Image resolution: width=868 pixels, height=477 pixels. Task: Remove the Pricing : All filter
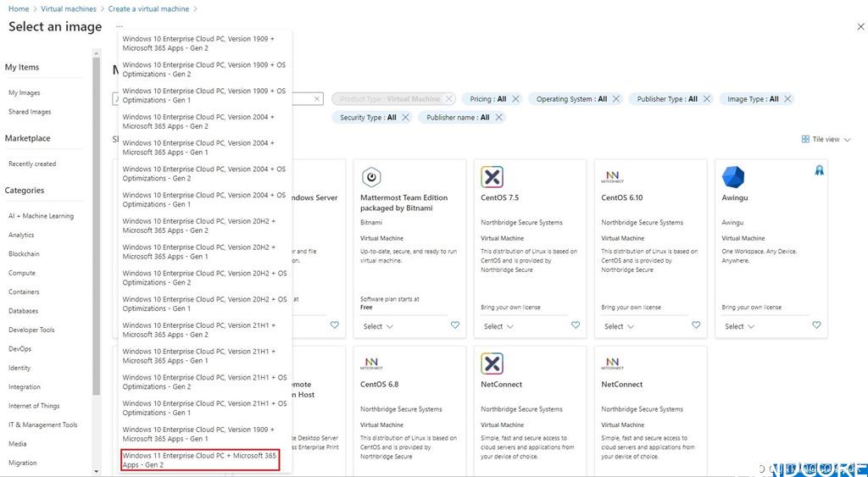point(515,99)
